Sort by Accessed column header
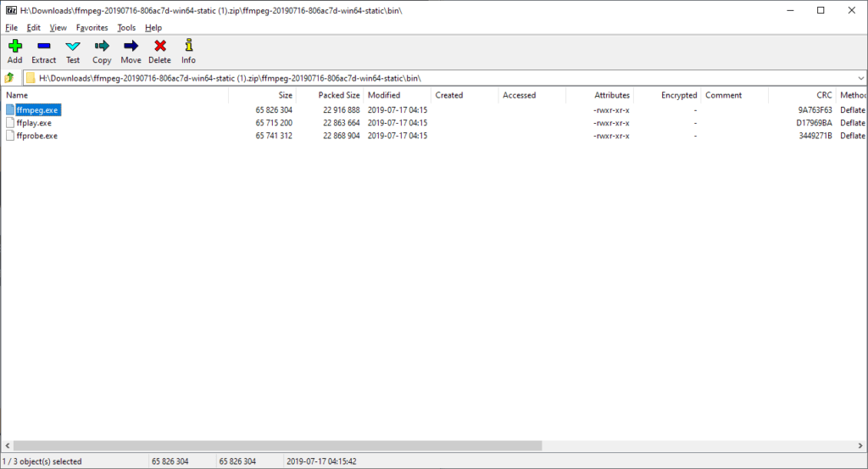The height and width of the screenshot is (469, 868). click(x=532, y=95)
